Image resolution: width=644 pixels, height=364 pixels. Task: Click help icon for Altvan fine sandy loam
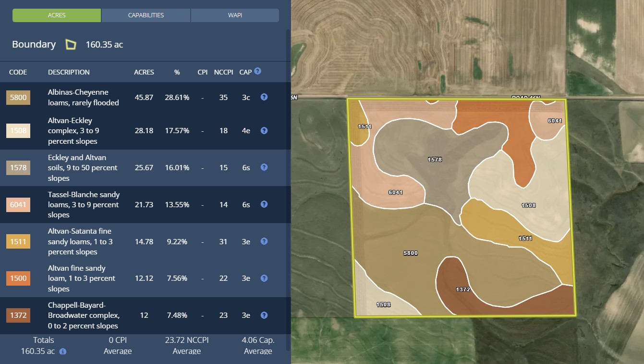[x=264, y=278]
